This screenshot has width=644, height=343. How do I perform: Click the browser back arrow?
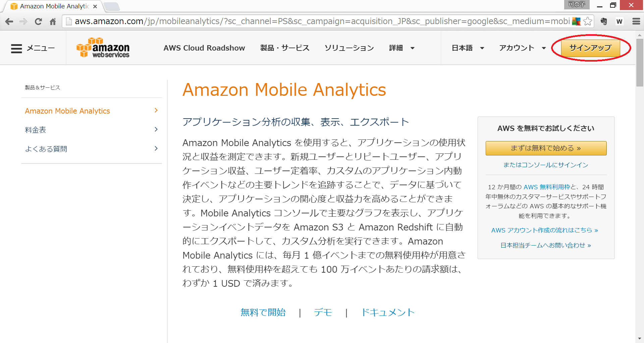coord(9,21)
